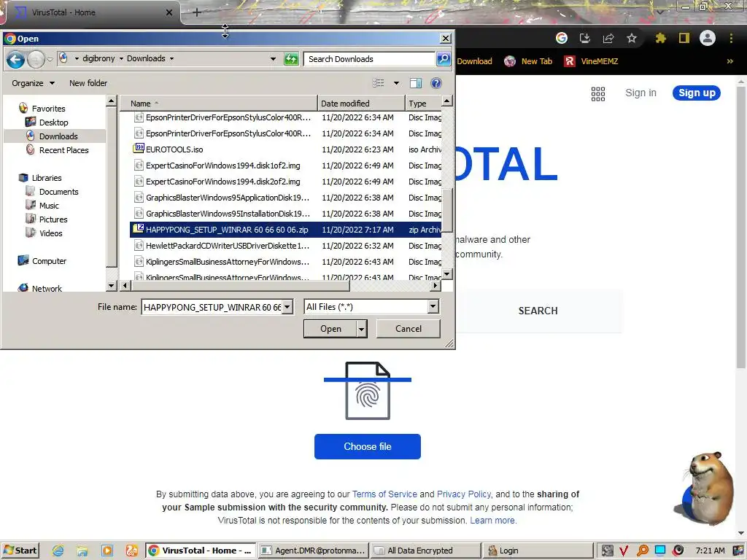Viewport: 747px width, 560px height.
Task: Click New folder button
Action: [88, 83]
